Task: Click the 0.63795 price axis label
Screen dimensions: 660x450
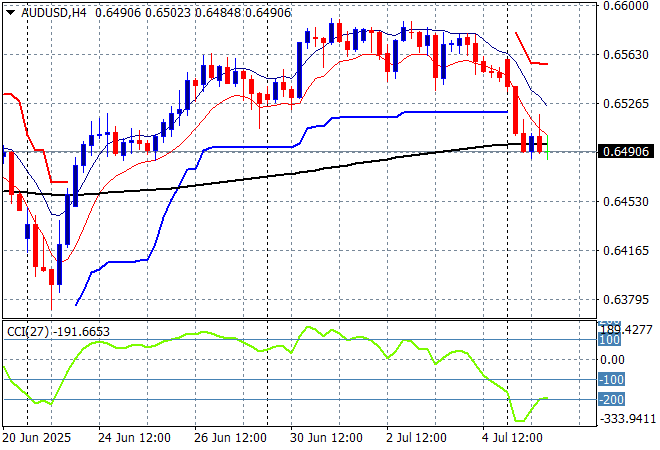Action: (x=625, y=300)
